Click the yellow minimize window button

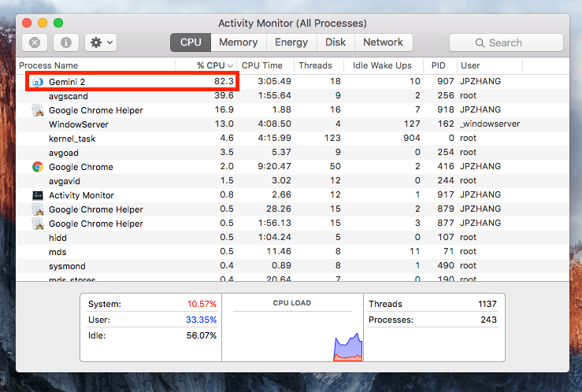tap(43, 23)
